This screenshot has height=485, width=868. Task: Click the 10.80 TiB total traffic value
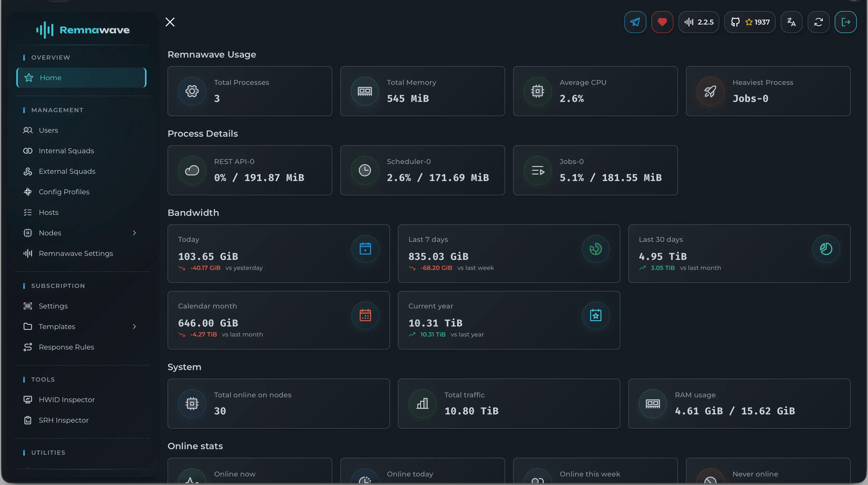(471, 411)
